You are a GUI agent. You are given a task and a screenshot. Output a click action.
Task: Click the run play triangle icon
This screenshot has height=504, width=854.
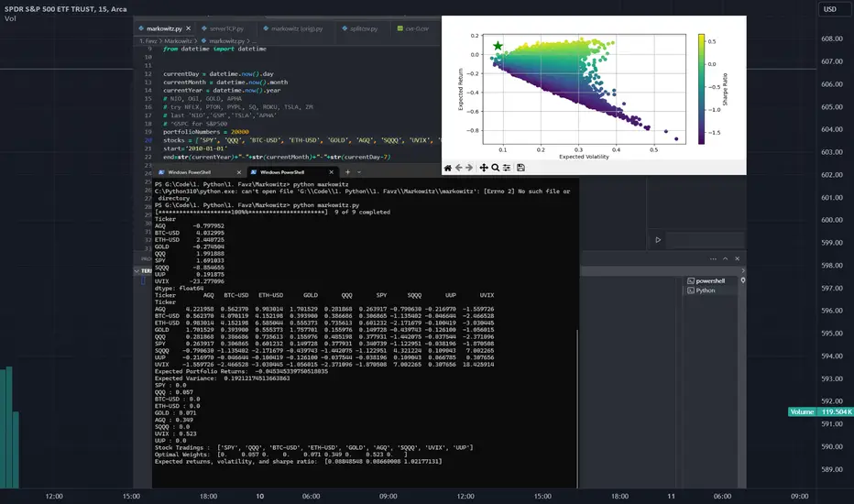(658, 240)
